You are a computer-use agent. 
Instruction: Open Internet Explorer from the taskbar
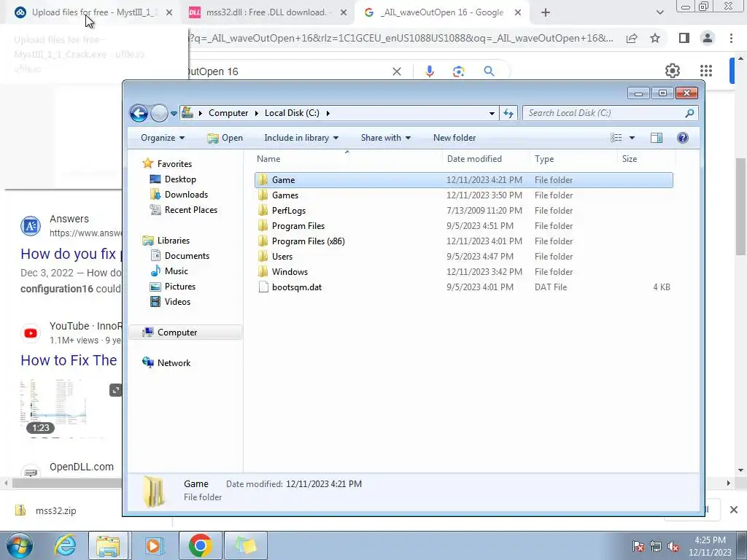pos(65,545)
